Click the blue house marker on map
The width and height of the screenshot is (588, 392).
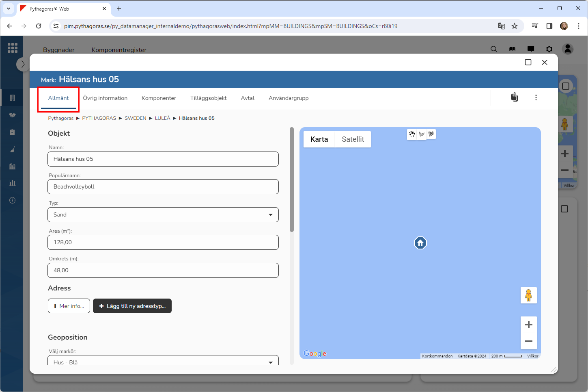pos(420,243)
